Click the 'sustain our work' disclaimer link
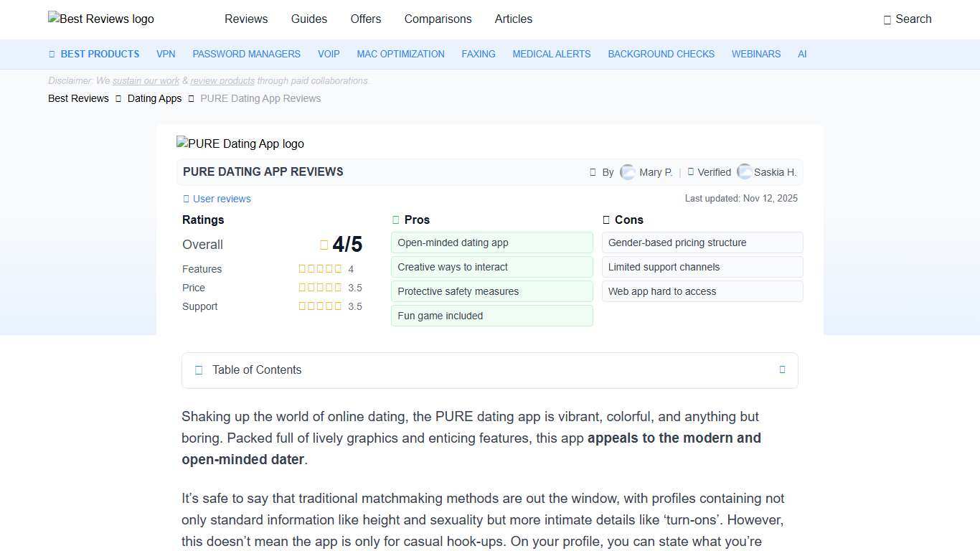This screenshot has height=551, width=980. pos(145,80)
